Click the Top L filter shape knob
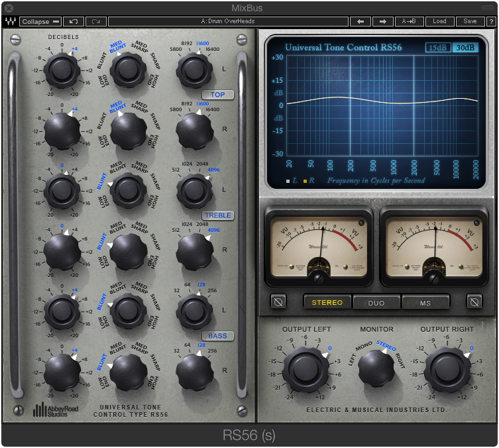 tap(128, 70)
